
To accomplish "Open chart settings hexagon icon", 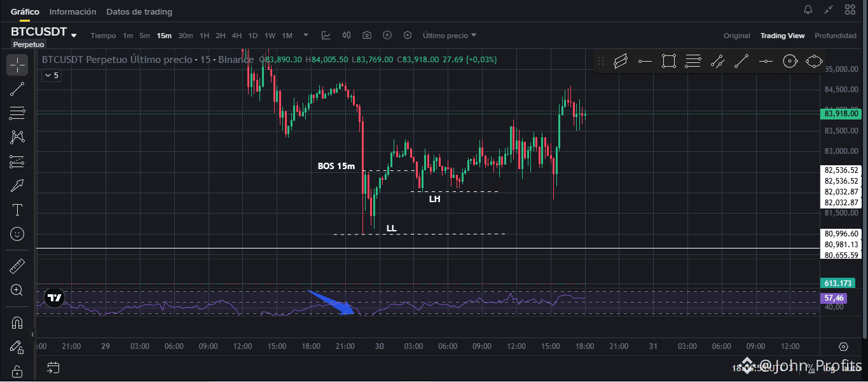I will tap(408, 36).
